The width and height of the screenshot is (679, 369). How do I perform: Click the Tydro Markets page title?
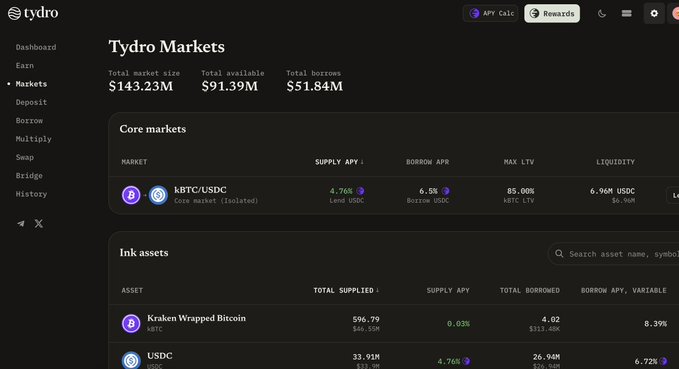[x=167, y=46]
